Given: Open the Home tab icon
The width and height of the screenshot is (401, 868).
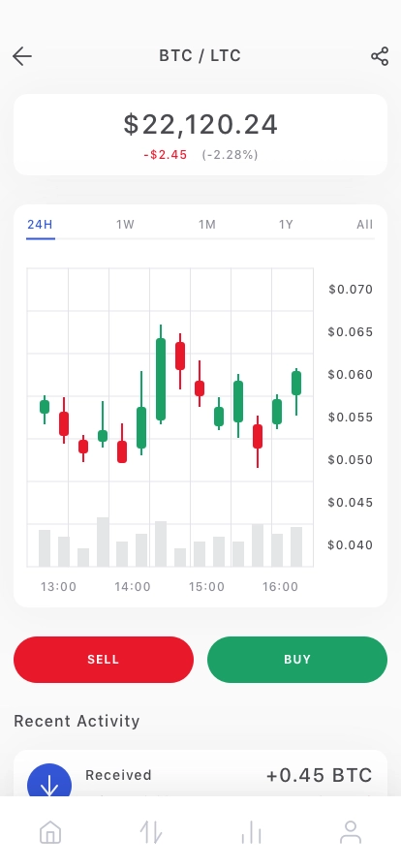Looking at the screenshot, I should (x=50, y=832).
